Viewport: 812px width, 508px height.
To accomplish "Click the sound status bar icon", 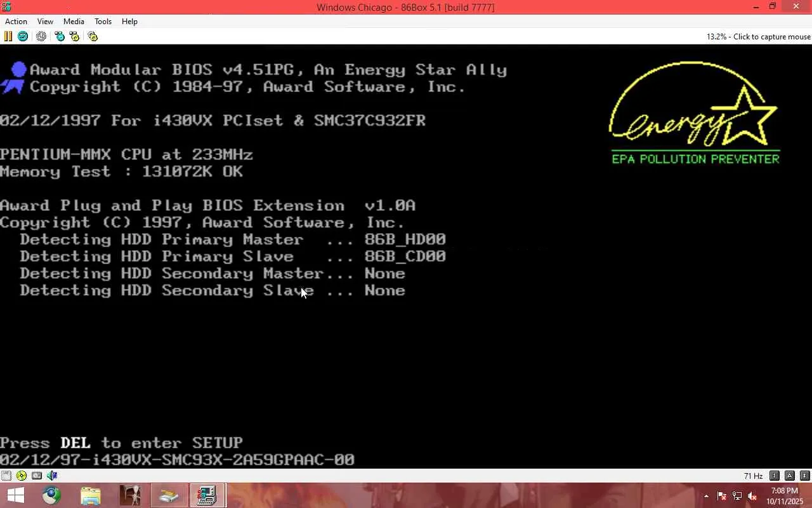I will [x=52, y=476].
